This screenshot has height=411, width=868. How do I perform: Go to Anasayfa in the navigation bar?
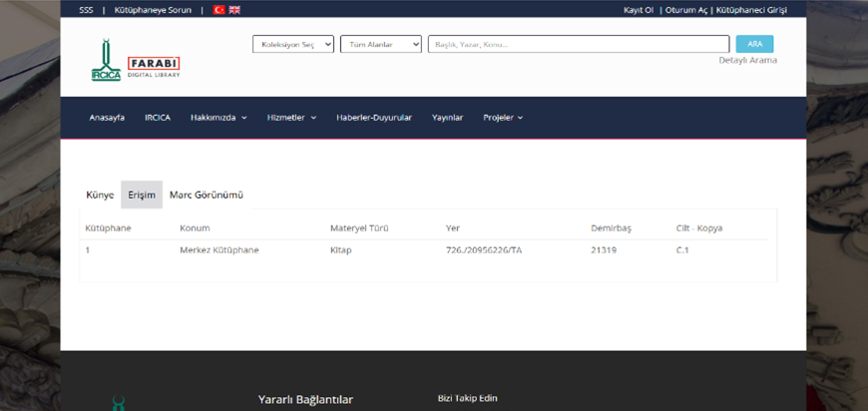(x=107, y=118)
